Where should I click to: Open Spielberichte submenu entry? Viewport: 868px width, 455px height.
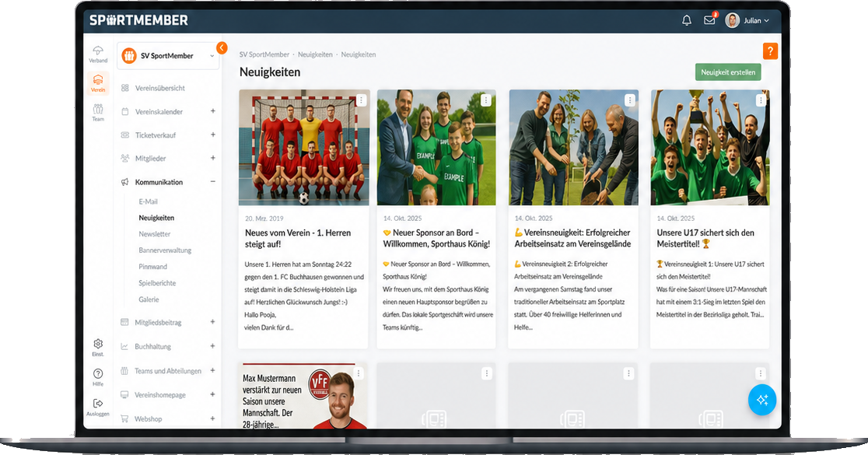(x=157, y=283)
